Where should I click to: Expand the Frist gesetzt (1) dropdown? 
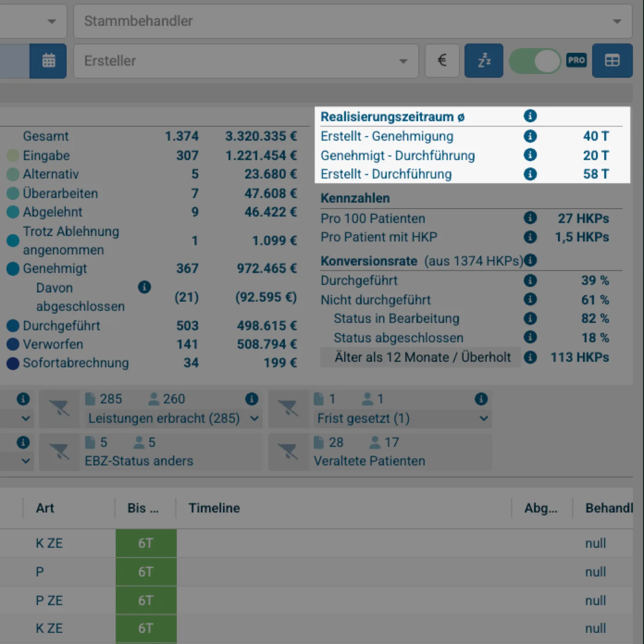tap(402, 419)
